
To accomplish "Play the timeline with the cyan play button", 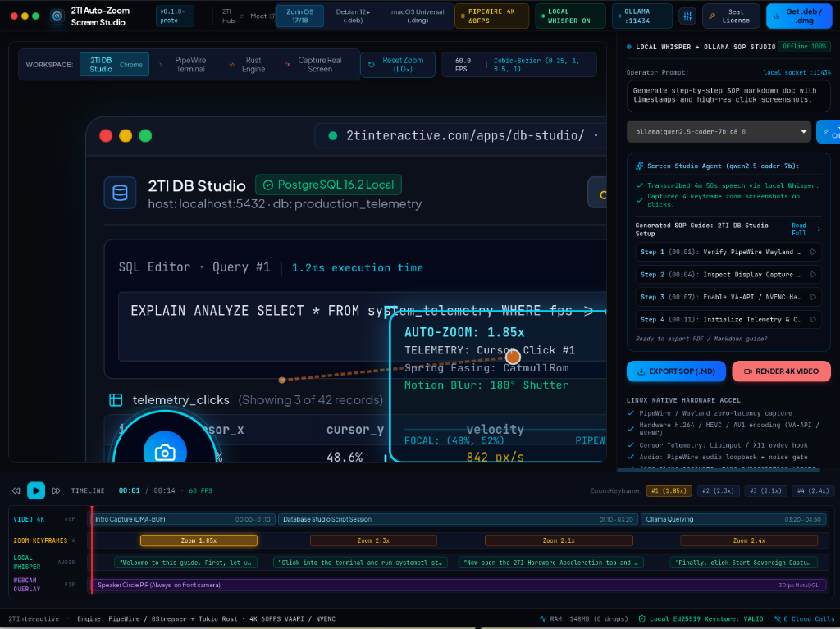I will [x=36, y=490].
